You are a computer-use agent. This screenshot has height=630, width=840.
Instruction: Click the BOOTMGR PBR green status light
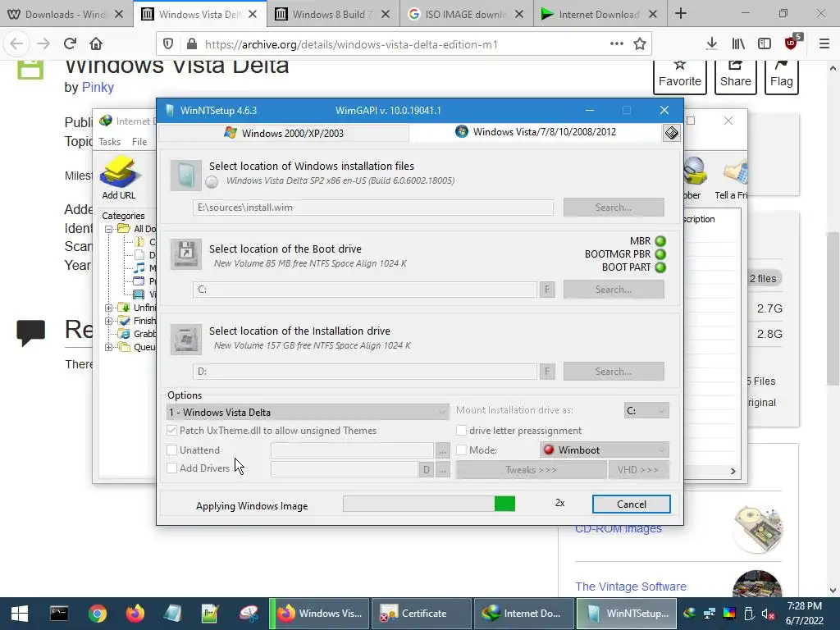(660, 254)
